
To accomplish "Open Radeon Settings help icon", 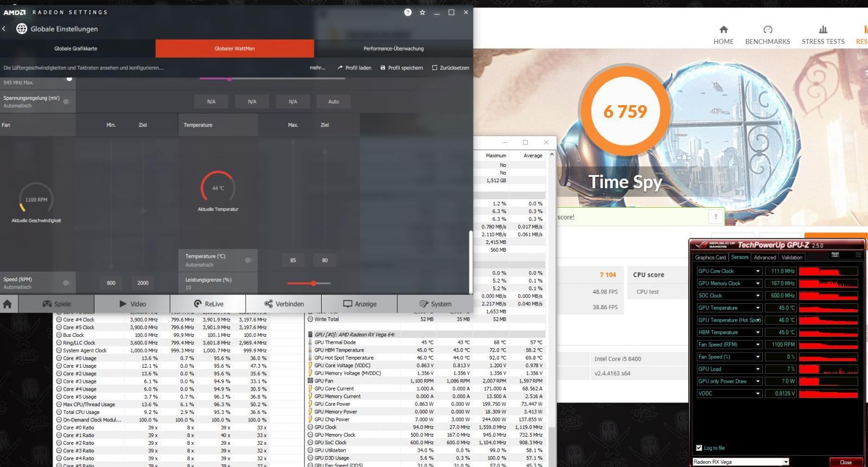I will (408, 12).
